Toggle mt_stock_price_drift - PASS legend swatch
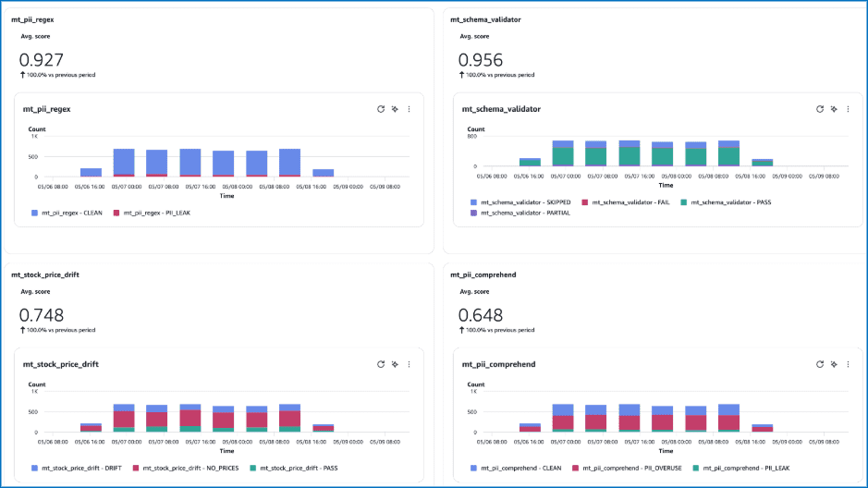This screenshot has width=868, height=488. pos(253,468)
